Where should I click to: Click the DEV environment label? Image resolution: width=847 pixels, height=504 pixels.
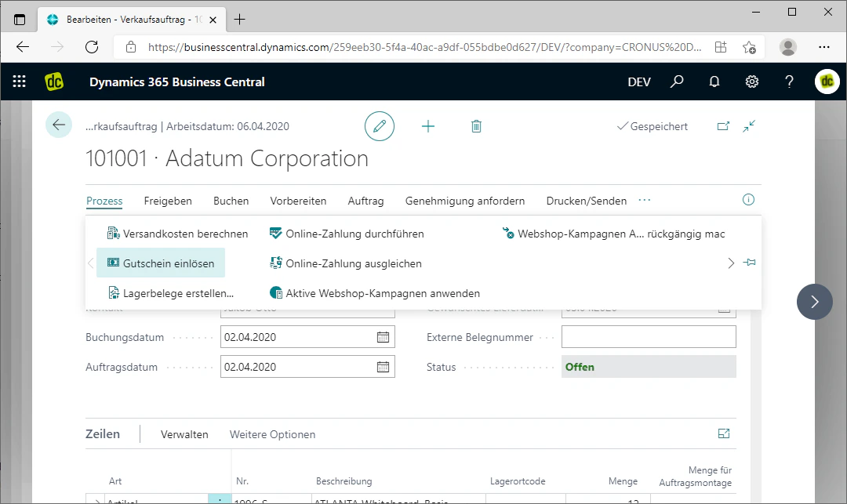[639, 82]
